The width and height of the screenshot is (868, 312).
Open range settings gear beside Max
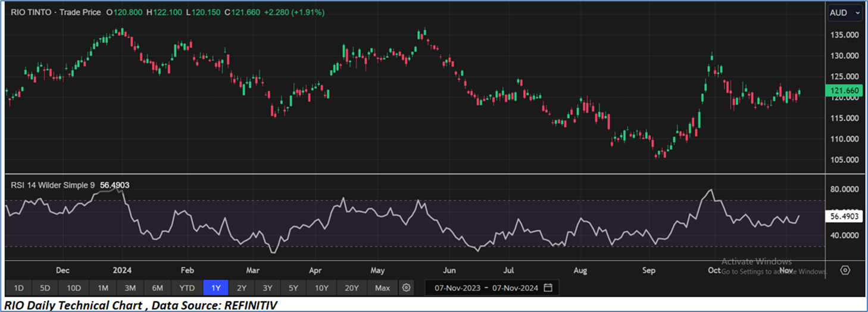click(406, 288)
